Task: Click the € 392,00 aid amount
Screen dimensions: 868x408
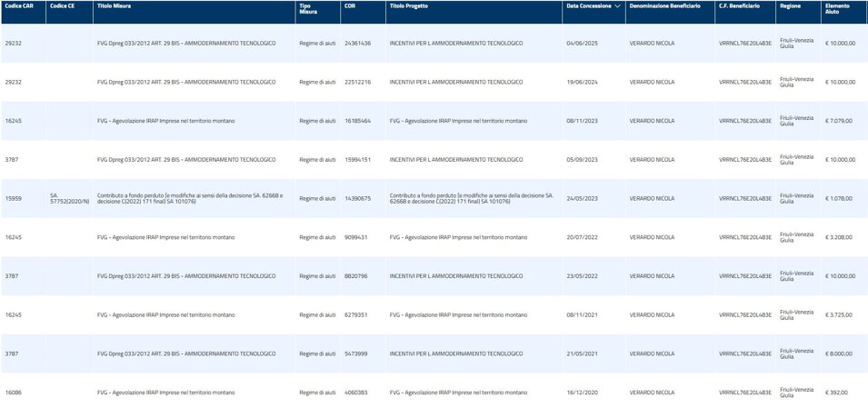Action: [836, 392]
